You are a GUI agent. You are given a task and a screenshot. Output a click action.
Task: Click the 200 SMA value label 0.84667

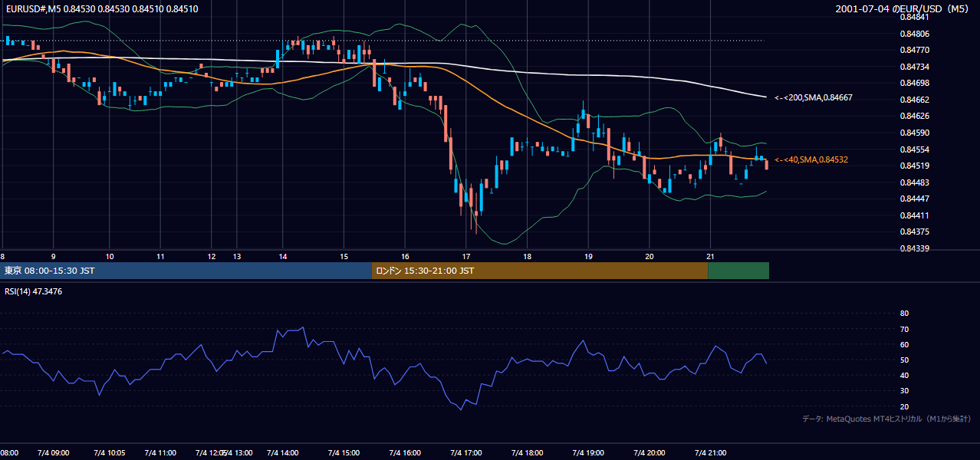point(814,98)
